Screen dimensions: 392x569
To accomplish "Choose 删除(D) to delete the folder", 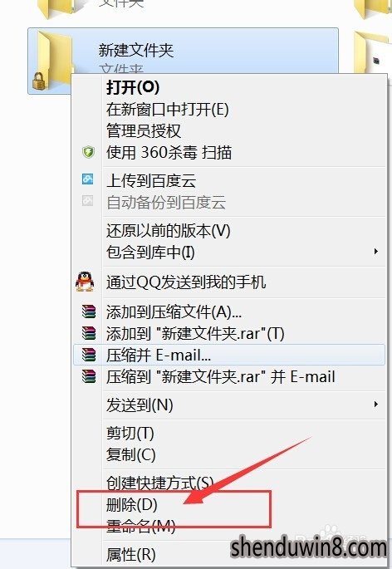I will tap(131, 505).
